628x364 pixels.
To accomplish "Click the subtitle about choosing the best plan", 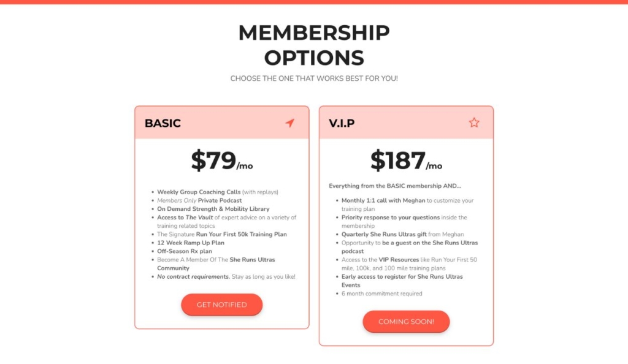I will click(x=314, y=78).
